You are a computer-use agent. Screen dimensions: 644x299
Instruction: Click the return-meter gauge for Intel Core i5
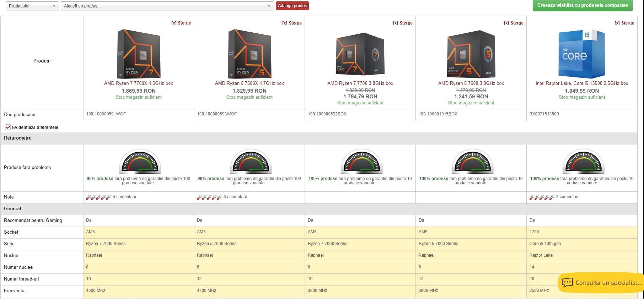point(584,162)
